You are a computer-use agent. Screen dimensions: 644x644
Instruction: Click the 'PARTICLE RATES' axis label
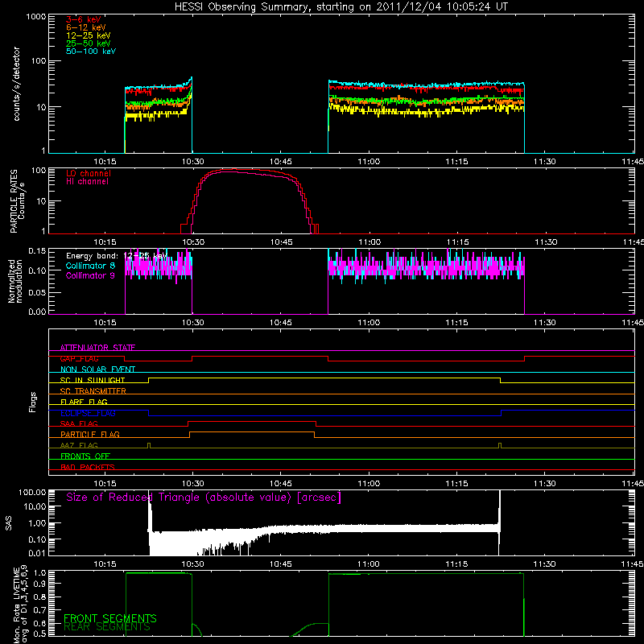[14, 201]
